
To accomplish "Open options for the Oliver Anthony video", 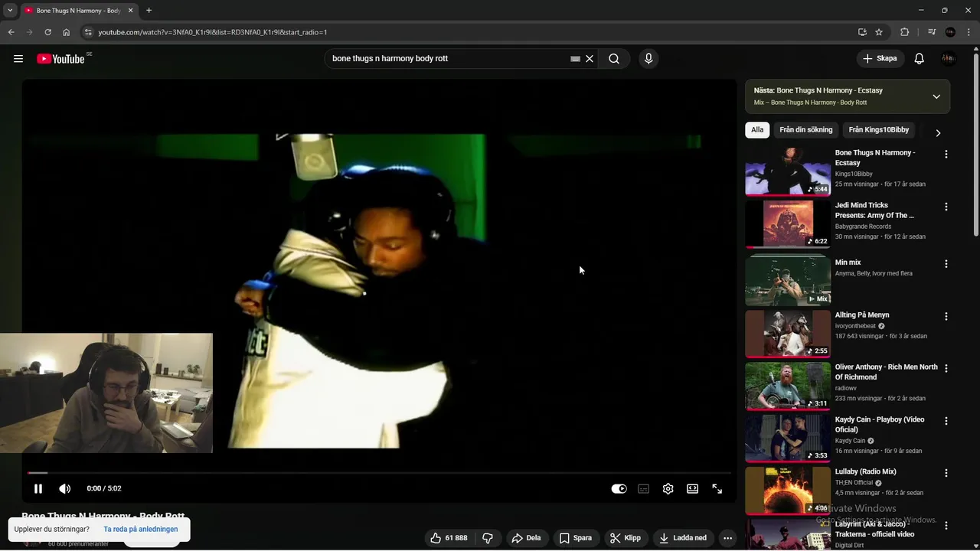I will pos(946,369).
